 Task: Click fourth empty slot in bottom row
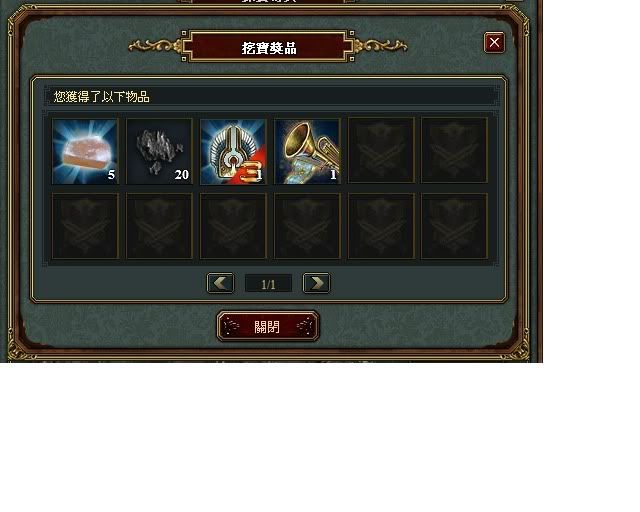pos(307,226)
